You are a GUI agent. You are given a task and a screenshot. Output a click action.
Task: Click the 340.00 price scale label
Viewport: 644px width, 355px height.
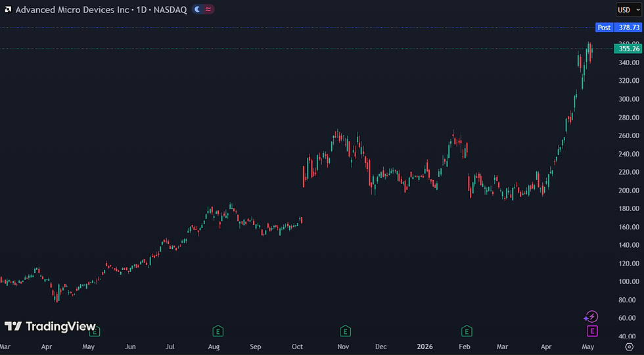click(x=629, y=62)
